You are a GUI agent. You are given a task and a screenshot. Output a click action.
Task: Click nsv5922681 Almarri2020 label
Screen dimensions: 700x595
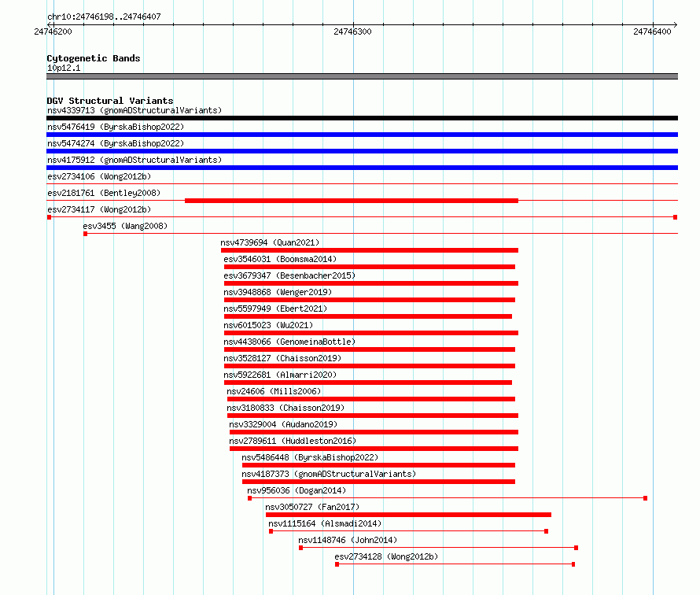(x=280, y=375)
